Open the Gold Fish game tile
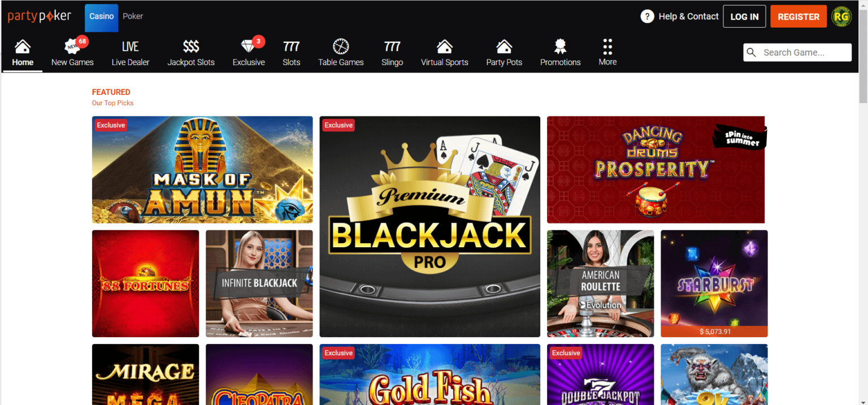This screenshot has height=405, width=868. point(429,374)
